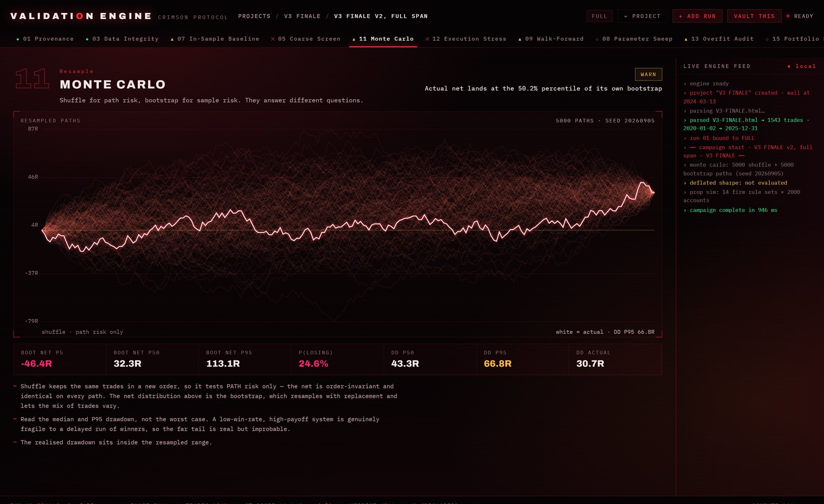Open the 08 Parameter Sweep tab
Screen dimensions: 824x504
634,39
